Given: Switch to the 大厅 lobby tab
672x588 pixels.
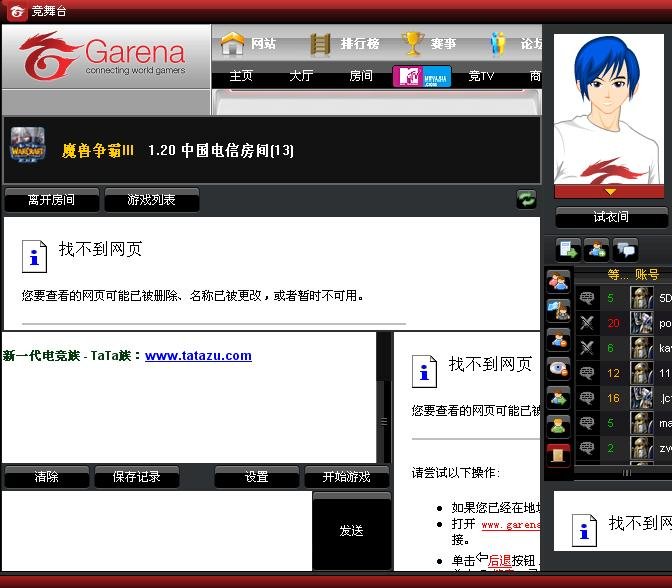Looking at the screenshot, I should (x=301, y=76).
